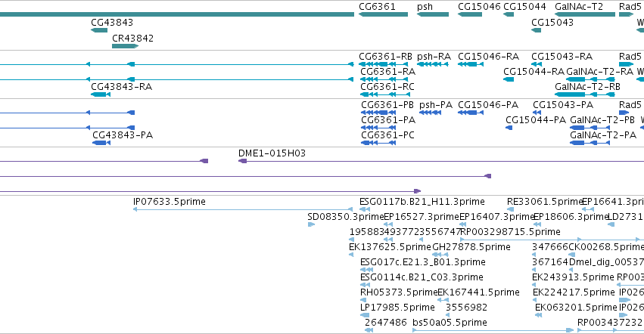
Task: Click the psh gene arrow
Action: pos(432,14)
